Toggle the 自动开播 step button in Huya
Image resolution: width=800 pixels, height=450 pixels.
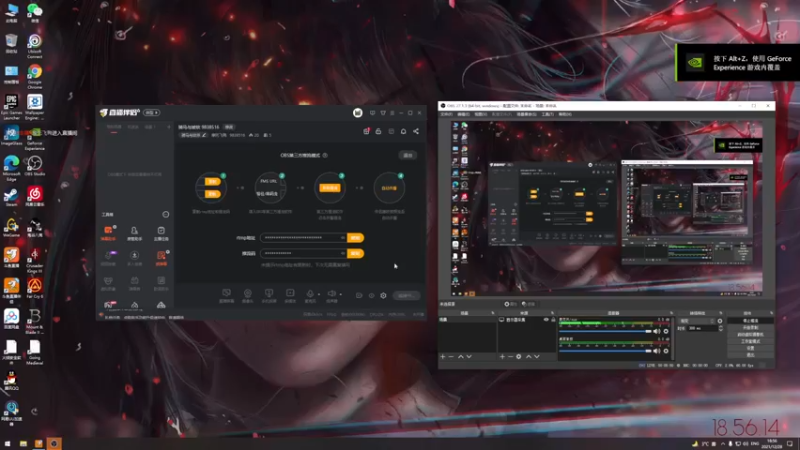point(389,188)
